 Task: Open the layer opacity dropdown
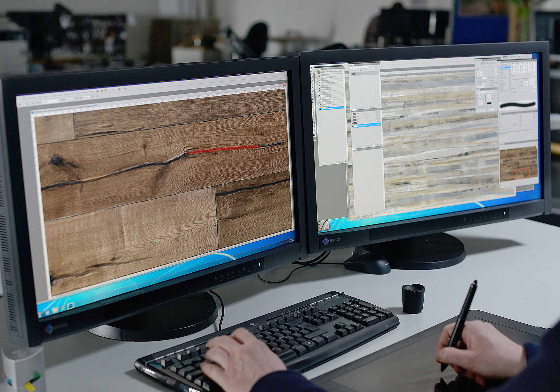[378, 66]
